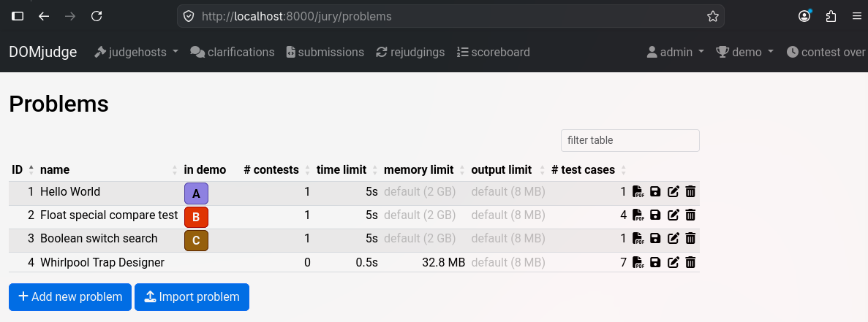Delete the Hello World problem
Screen dimensions: 868x322
(690, 191)
